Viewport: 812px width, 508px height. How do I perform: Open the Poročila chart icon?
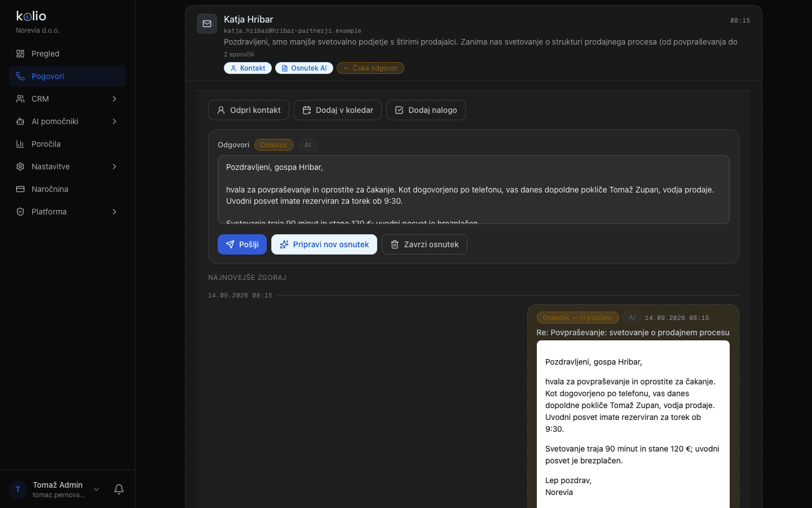20,144
